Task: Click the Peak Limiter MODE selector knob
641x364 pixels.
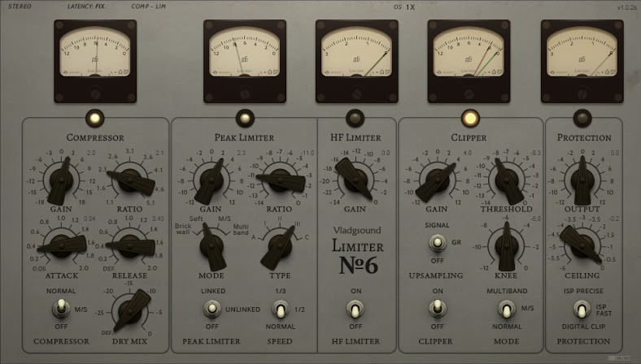Action: click(x=211, y=247)
